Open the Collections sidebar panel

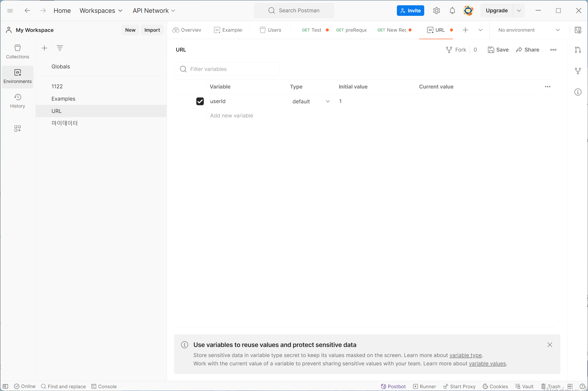pyautogui.click(x=17, y=52)
